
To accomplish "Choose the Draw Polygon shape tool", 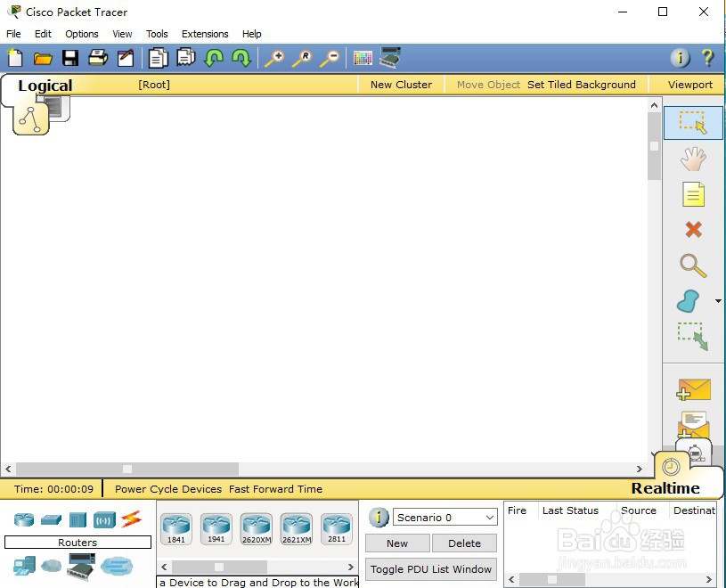I will pos(688,301).
